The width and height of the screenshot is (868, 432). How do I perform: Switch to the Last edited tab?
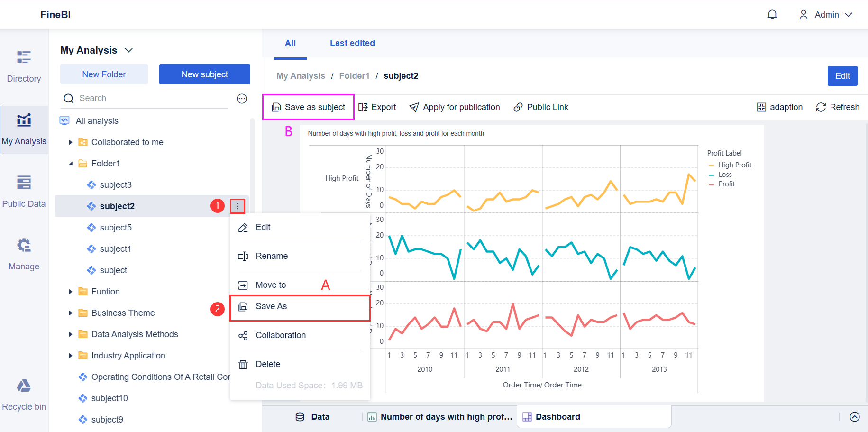coord(352,43)
